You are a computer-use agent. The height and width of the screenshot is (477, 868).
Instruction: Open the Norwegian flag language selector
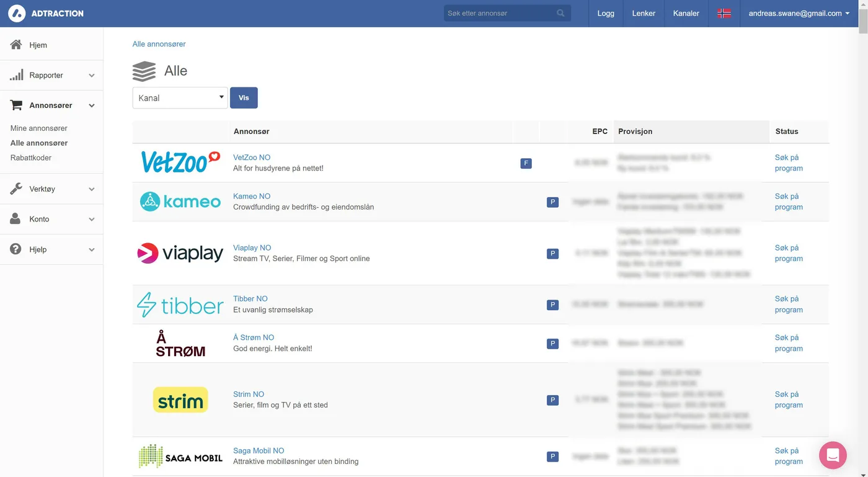click(x=724, y=13)
